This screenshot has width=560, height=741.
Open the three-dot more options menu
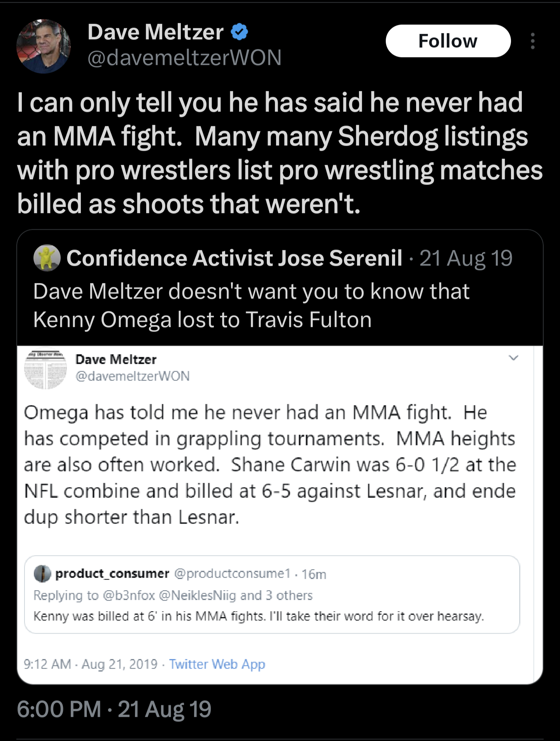532,41
